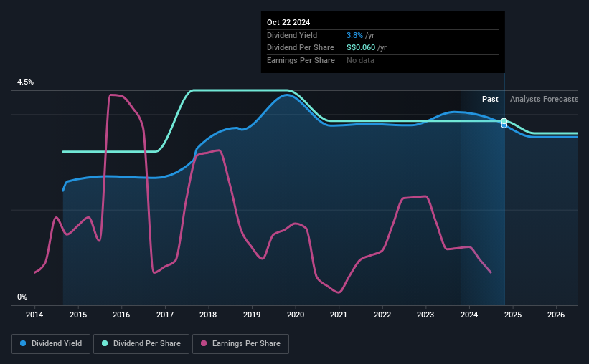The height and width of the screenshot is (364, 589).
Task: Click the 2020 x-axis label
Action: [x=296, y=315]
